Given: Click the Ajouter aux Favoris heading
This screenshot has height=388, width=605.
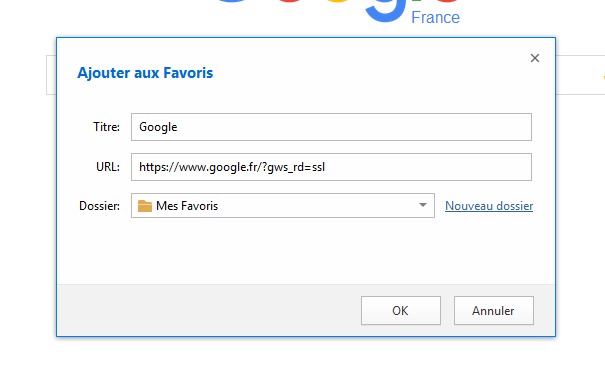Looking at the screenshot, I should tap(145, 73).
